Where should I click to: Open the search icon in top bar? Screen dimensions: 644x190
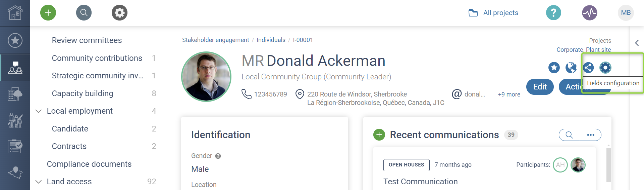tap(84, 13)
